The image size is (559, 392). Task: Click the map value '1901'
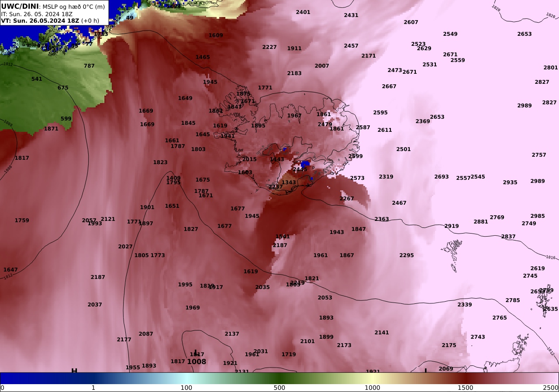[x=147, y=207]
